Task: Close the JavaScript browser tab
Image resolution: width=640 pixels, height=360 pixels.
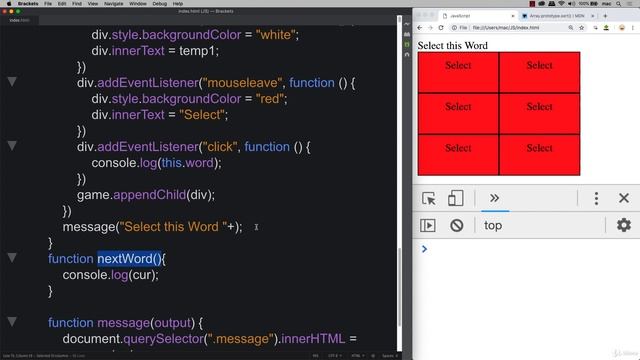Action: point(513,16)
